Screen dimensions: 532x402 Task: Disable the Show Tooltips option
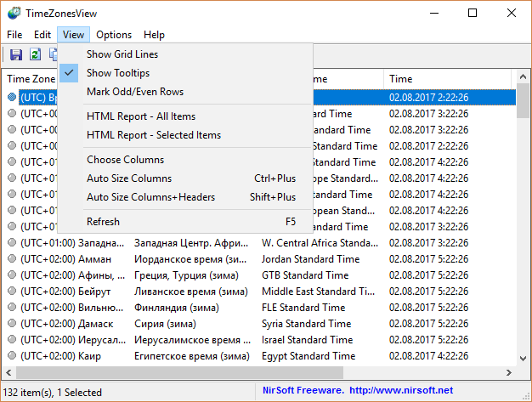point(117,73)
